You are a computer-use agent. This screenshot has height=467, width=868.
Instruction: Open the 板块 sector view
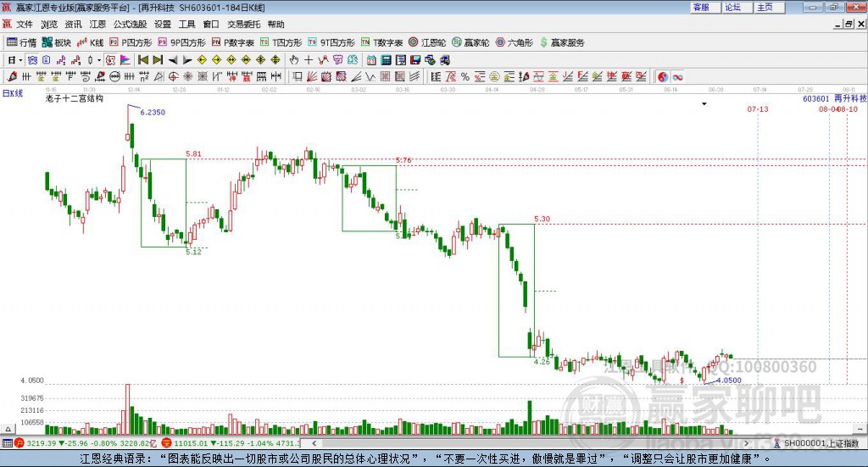pos(57,42)
